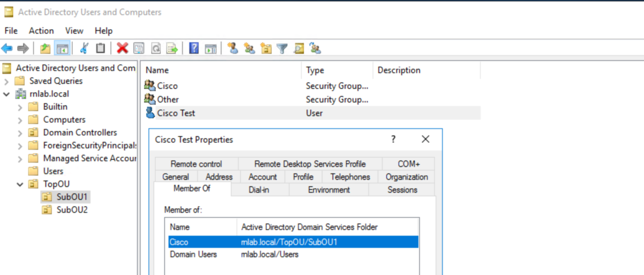Switch to the Account tab
This screenshot has width=644, height=275.
click(x=263, y=177)
